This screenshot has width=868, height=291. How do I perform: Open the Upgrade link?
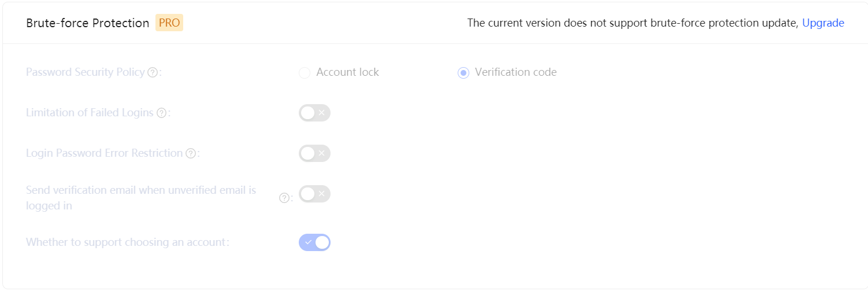(x=823, y=23)
